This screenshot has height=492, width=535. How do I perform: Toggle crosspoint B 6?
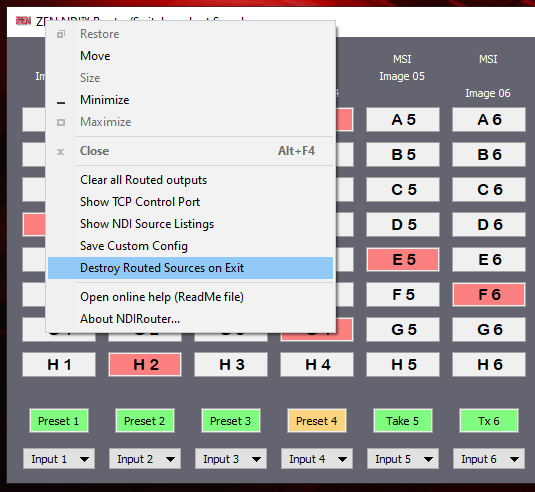click(489, 155)
